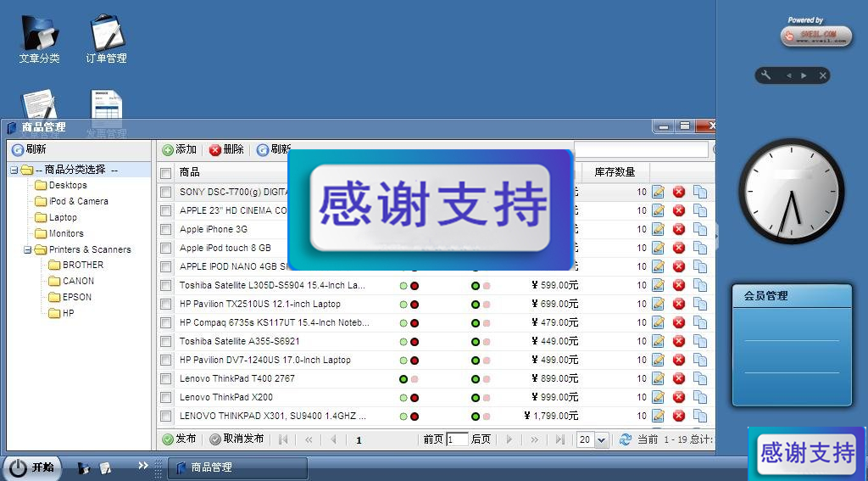Image resolution: width=868 pixels, height=481 pixels.
Task: Toggle the select-all checkbox in the 商品 header
Action: point(165,173)
